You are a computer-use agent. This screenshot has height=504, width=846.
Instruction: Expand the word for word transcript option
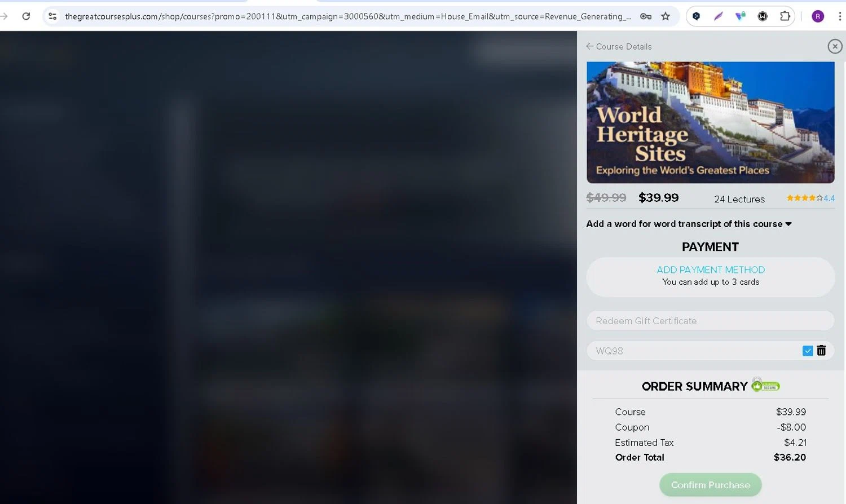coord(689,224)
